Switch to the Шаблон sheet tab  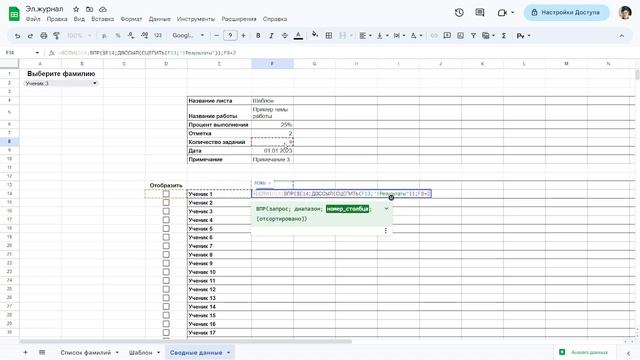click(141, 352)
